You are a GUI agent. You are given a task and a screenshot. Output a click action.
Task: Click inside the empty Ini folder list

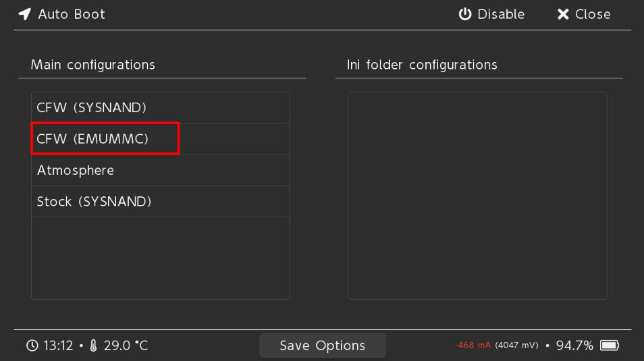tap(477, 196)
